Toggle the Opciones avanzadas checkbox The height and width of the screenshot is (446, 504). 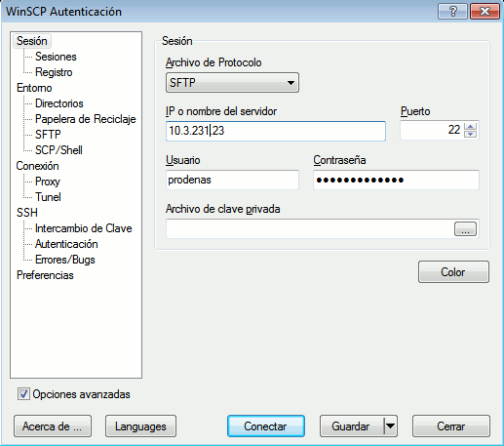point(23,394)
